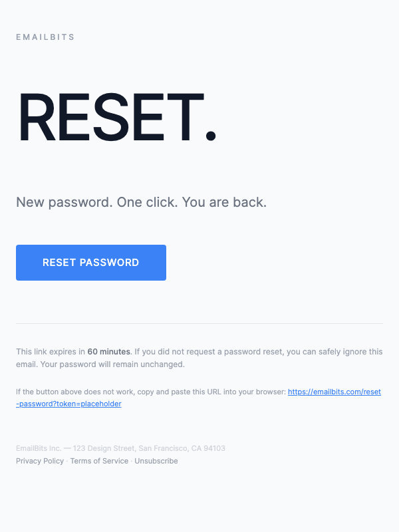Click Unsubscribe in the footer

pos(156,461)
